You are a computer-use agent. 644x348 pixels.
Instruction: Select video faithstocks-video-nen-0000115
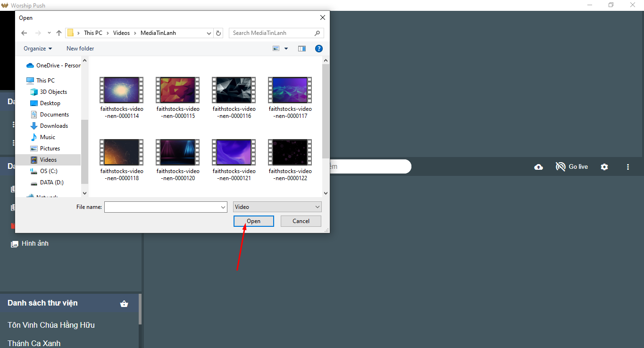(178, 98)
